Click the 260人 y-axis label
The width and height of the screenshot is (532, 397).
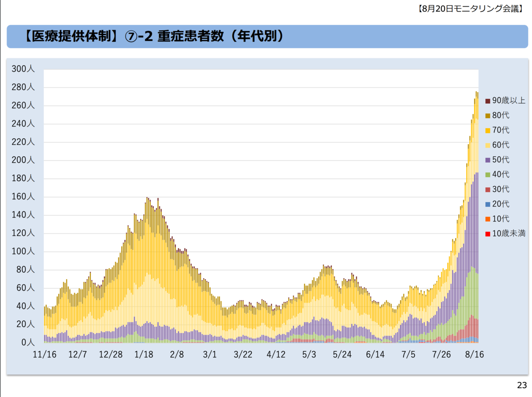tap(23, 105)
